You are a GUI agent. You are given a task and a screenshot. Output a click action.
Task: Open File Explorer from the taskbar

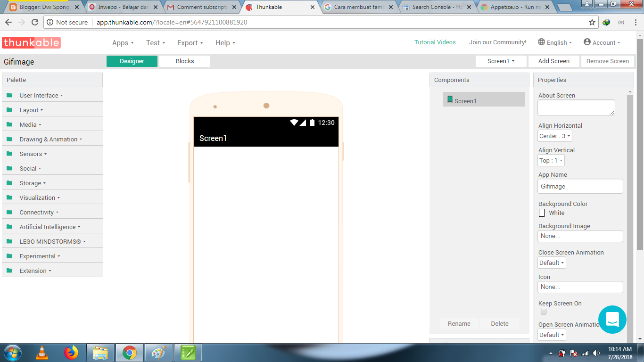[100, 353]
